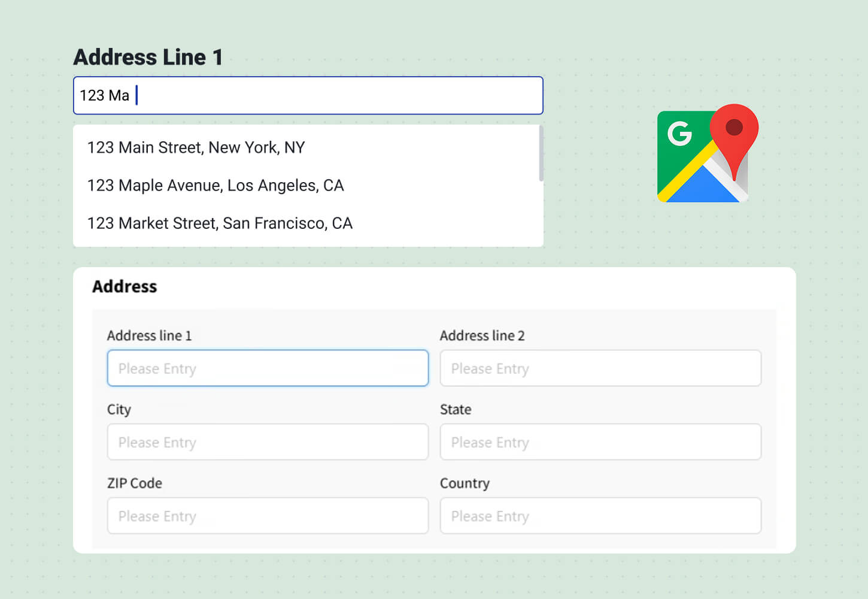Click the 'ZIP Code' field label

pyautogui.click(x=135, y=483)
